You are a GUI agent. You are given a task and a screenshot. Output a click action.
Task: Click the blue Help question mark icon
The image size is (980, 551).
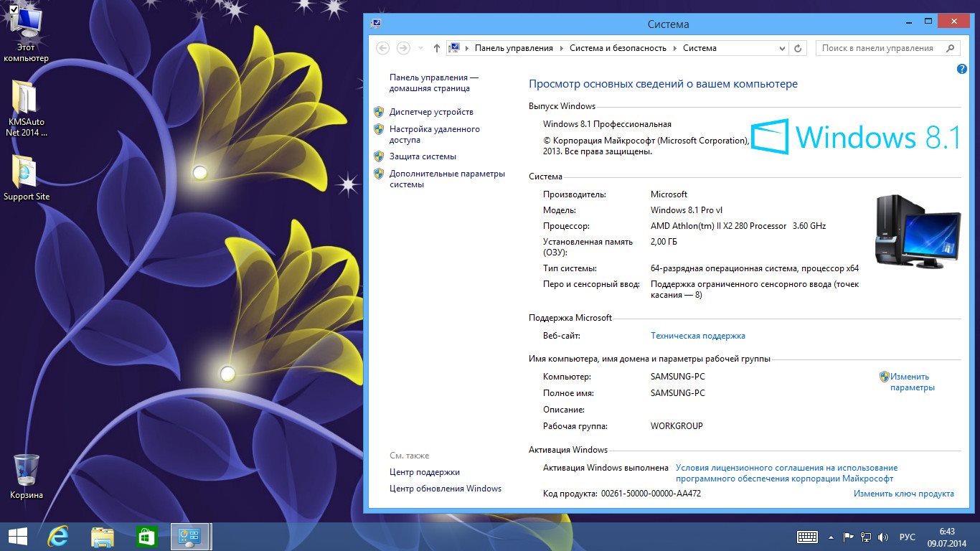coord(961,69)
